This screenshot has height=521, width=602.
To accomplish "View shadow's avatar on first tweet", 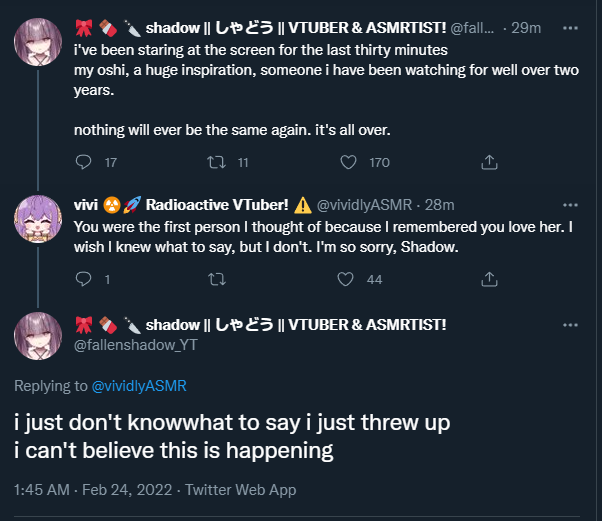I will [38, 42].
